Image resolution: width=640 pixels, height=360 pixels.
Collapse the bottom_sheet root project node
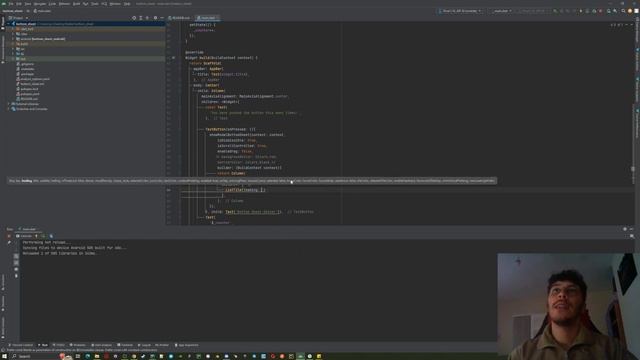pyautogui.click(x=9, y=24)
